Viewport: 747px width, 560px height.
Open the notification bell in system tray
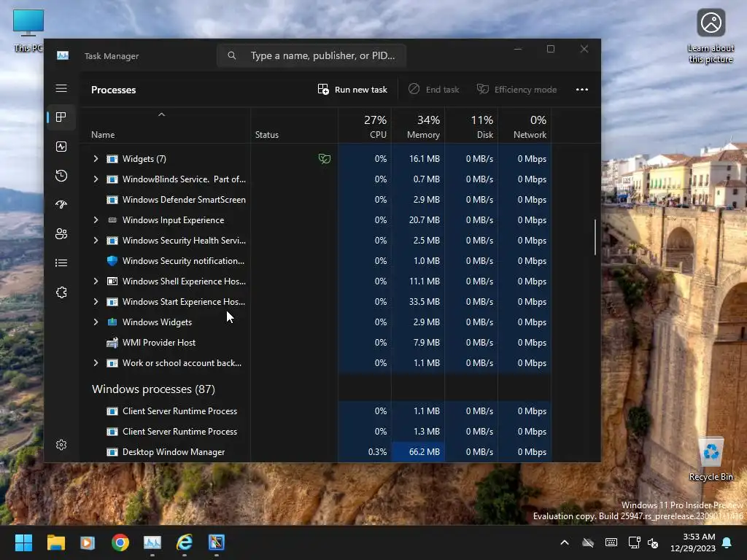coord(727,542)
